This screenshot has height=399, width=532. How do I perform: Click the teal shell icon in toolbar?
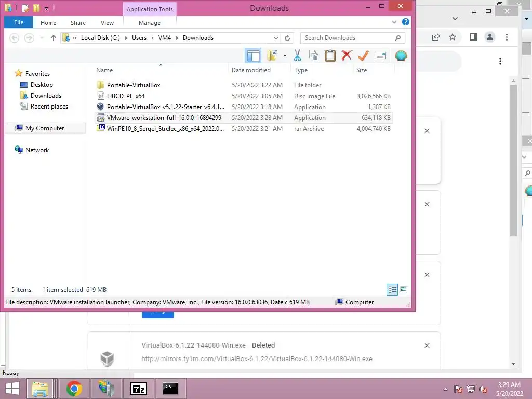401,56
